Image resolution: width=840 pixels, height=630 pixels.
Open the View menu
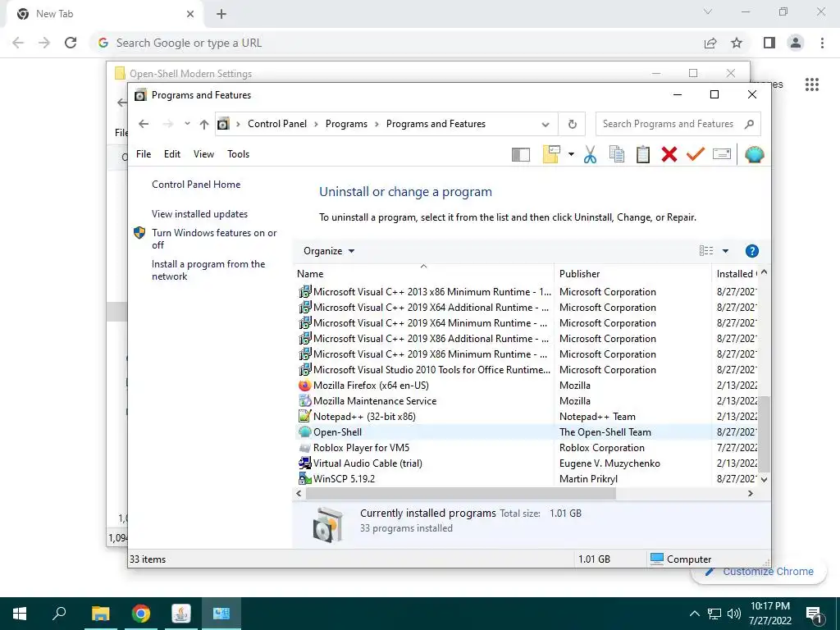(x=203, y=154)
